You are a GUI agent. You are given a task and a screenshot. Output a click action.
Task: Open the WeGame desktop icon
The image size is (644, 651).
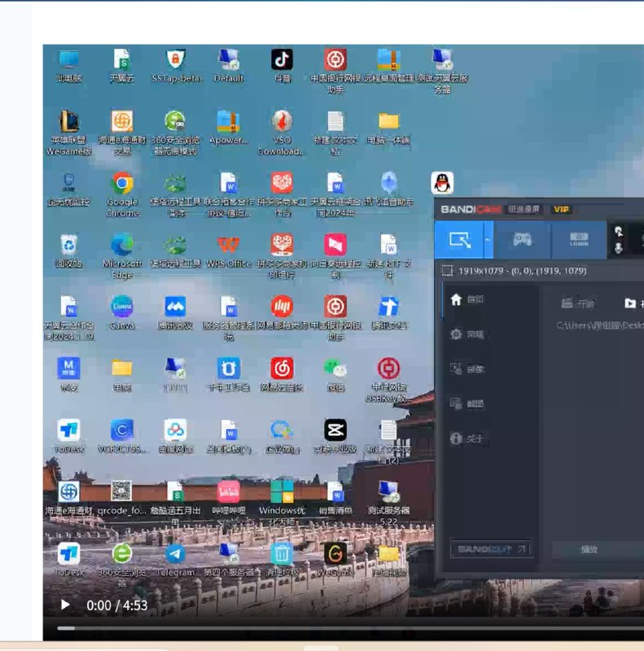click(335, 560)
